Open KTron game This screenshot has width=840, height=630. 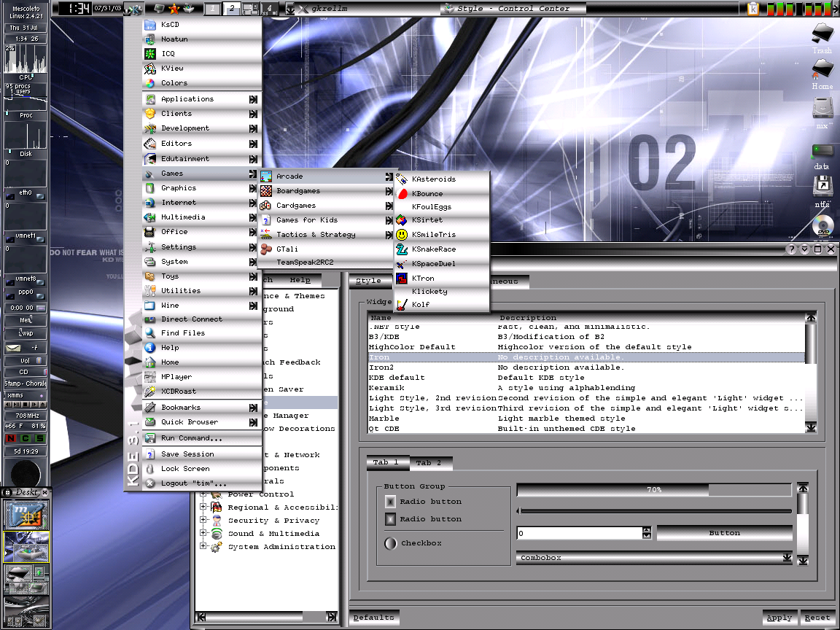(442, 278)
